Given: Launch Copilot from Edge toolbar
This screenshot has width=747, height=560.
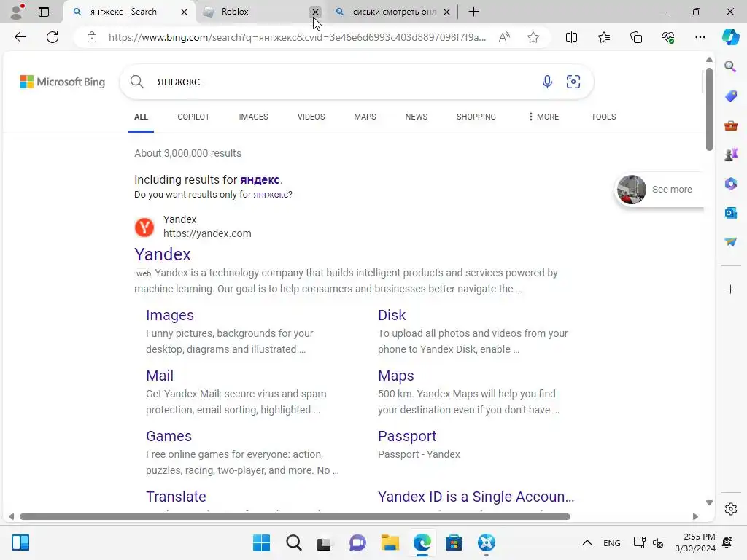Looking at the screenshot, I should coord(730,37).
